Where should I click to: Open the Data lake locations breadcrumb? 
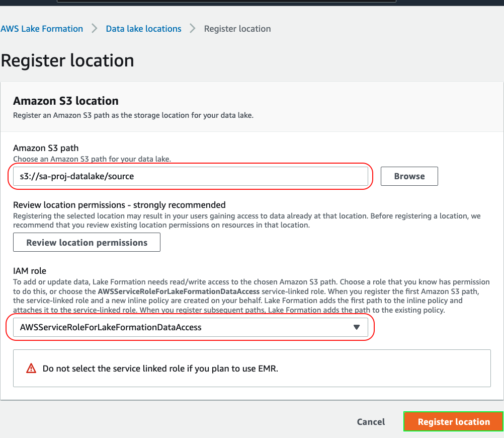tap(143, 29)
